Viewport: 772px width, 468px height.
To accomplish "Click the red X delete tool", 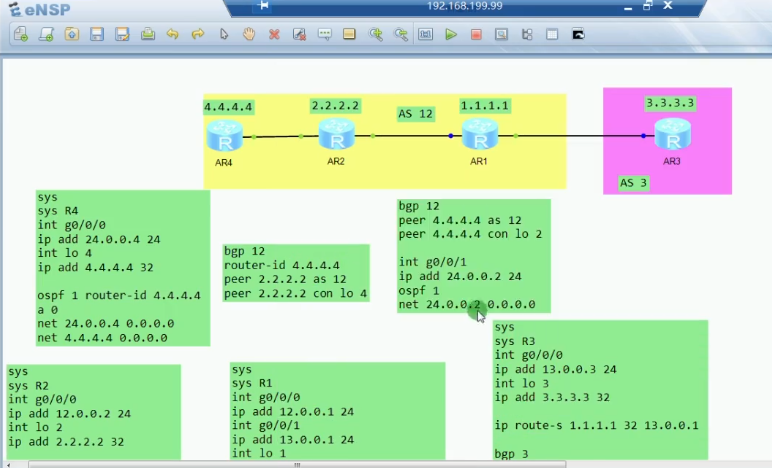I will (274, 34).
